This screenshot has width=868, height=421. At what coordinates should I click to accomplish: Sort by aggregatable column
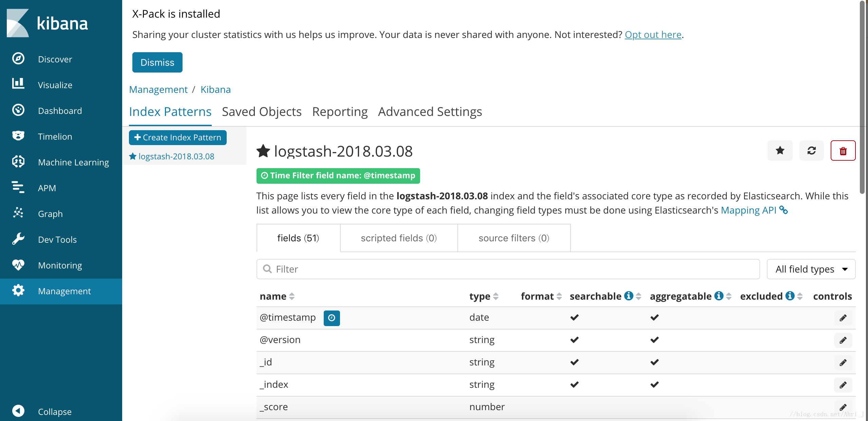(x=729, y=296)
